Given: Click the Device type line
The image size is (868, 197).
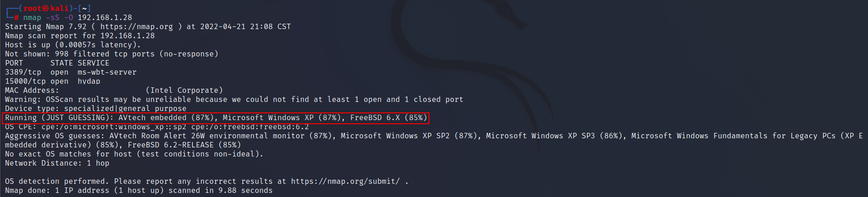Looking at the screenshot, I should [x=96, y=108].
